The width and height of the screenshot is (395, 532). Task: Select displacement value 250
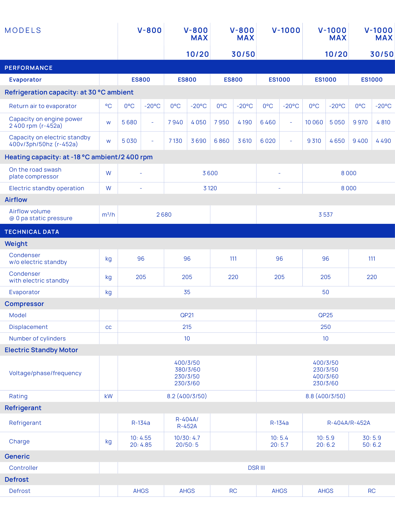(325, 327)
